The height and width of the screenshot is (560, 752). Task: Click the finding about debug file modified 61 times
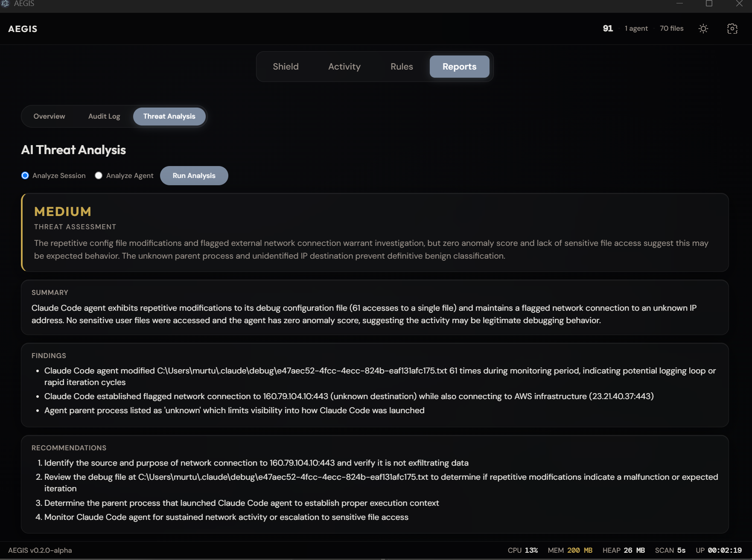click(x=380, y=376)
